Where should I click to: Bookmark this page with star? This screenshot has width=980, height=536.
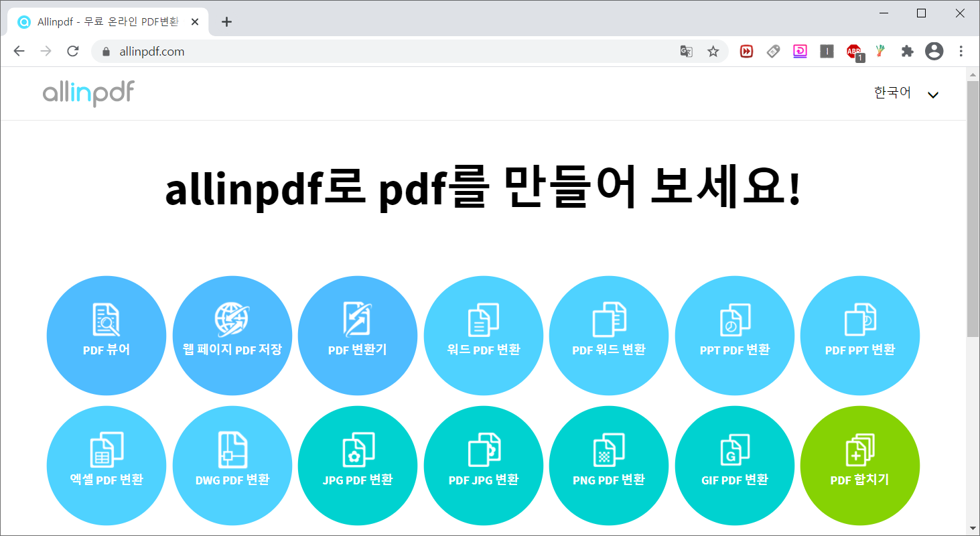[713, 52]
